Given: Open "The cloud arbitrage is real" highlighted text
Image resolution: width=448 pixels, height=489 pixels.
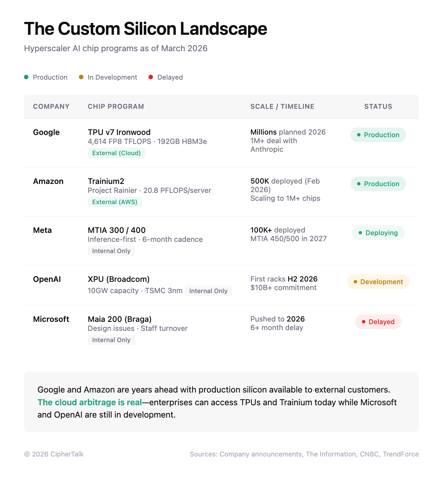Looking at the screenshot, I should (x=90, y=402).
